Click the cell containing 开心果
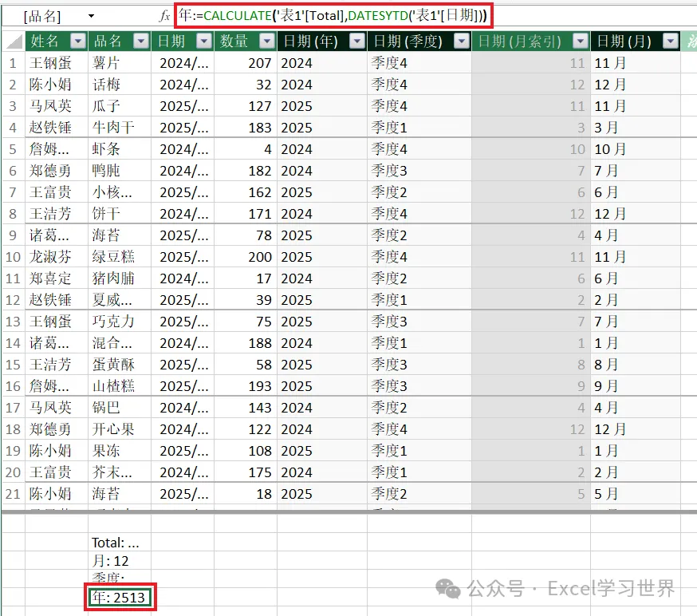 point(120,429)
